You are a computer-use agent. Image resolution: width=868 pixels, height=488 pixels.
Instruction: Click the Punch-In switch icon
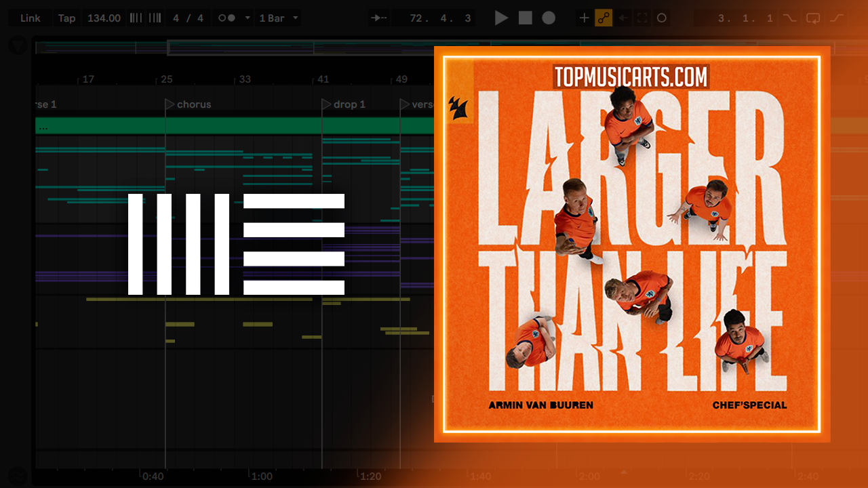coord(789,18)
